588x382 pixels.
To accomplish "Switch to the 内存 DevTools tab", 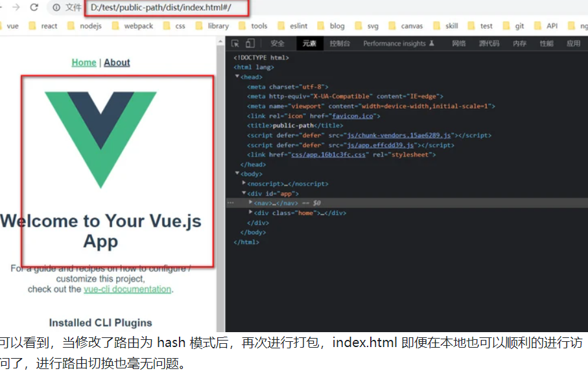I will click(x=520, y=43).
